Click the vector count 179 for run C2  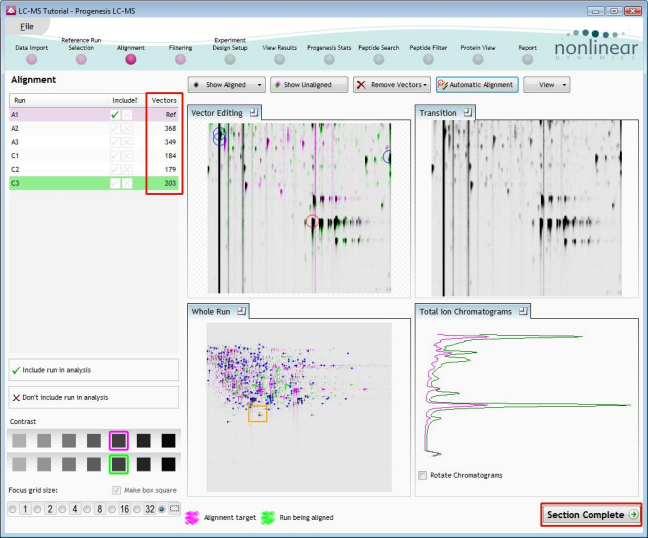coord(170,169)
